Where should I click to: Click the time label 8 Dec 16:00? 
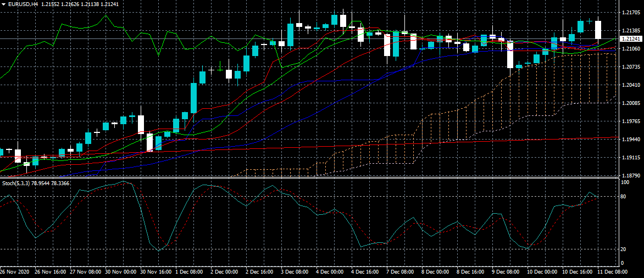pyautogui.click(x=471, y=272)
